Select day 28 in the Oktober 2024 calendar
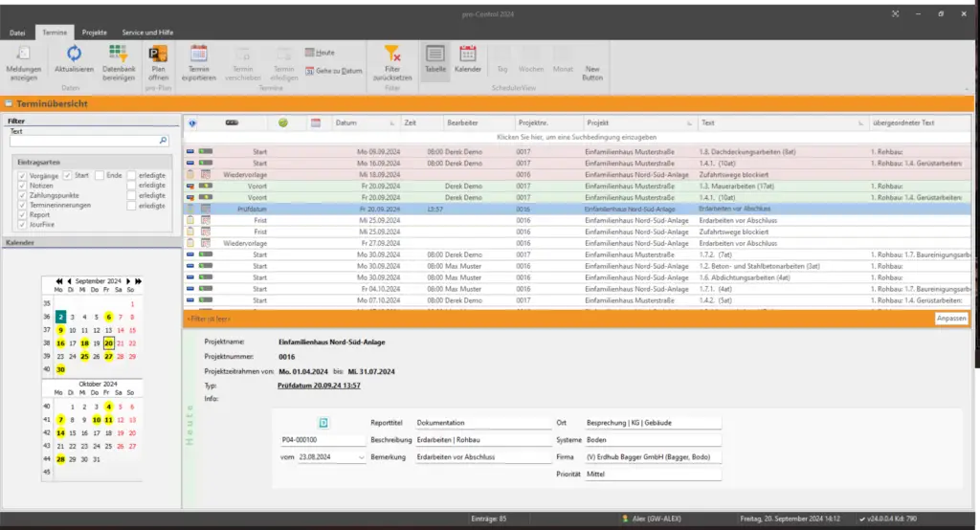Viewport: 980px width, 530px height. click(60, 459)
